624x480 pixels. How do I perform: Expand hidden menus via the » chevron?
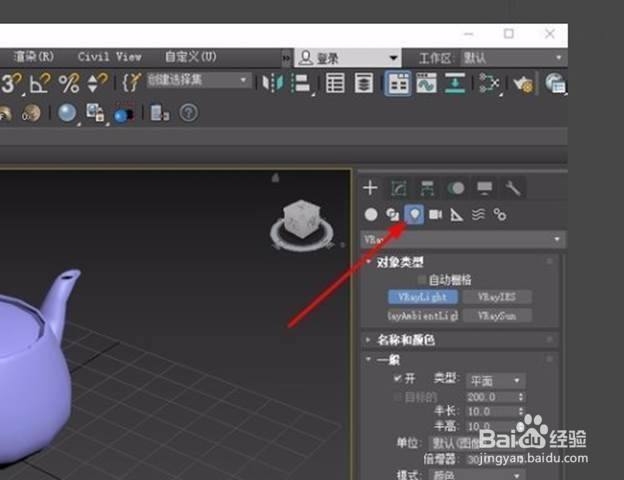point(287,58)
